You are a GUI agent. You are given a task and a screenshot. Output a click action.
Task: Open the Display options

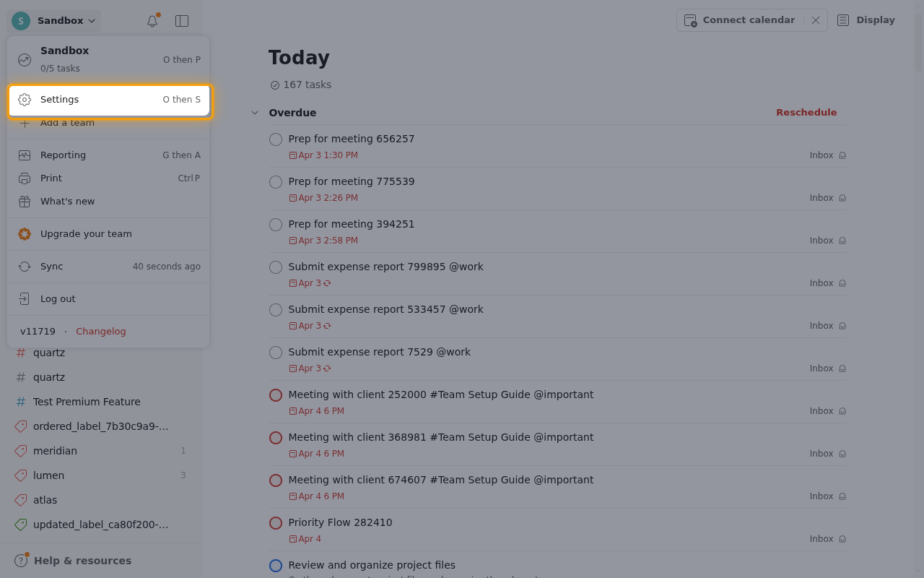pos(866,20)
